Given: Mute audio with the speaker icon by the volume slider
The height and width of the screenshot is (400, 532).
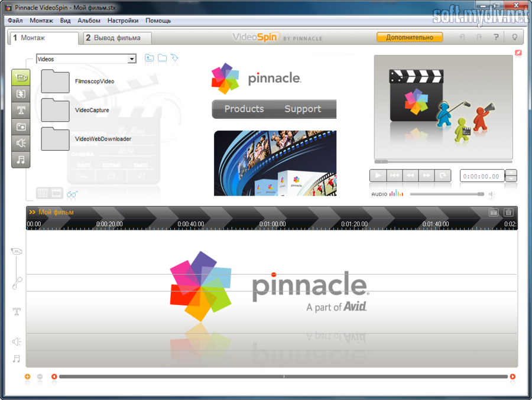Looking at the screenshot, I should coord(492,194).
